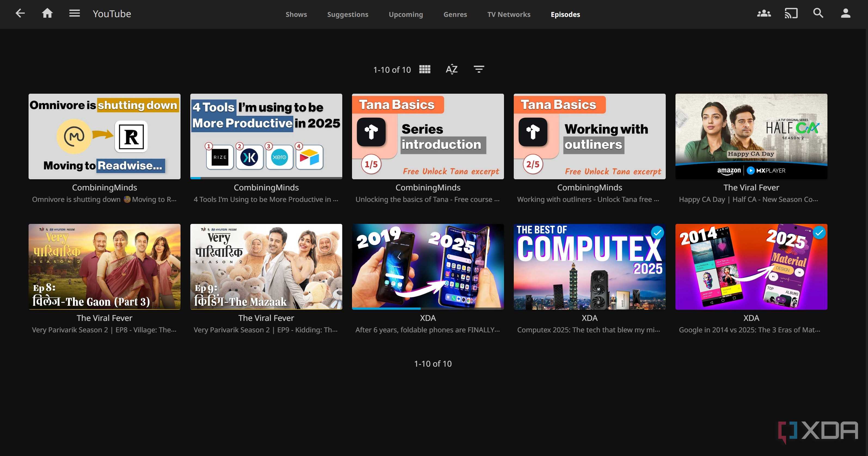Viewport: 868px width, 456px height.
Task: Open the 2019 vs 2025 foldable thumbnail
Action: coord(428,267)
